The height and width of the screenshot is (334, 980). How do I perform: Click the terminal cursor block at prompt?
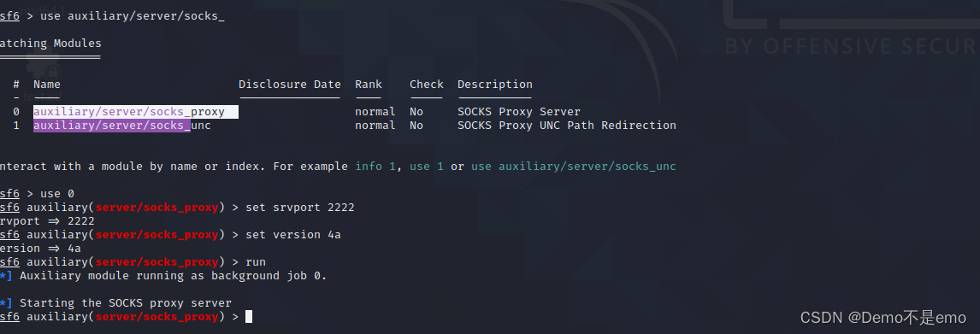(x=249, y=317)
